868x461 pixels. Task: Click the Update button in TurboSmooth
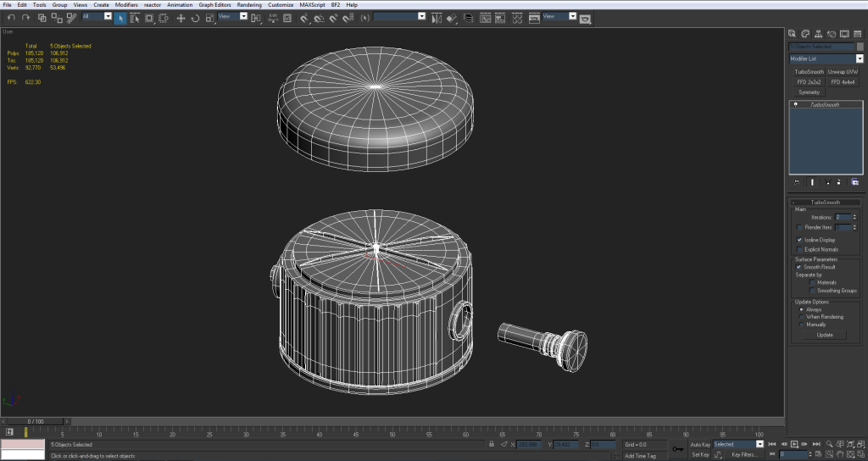(825, 335)
